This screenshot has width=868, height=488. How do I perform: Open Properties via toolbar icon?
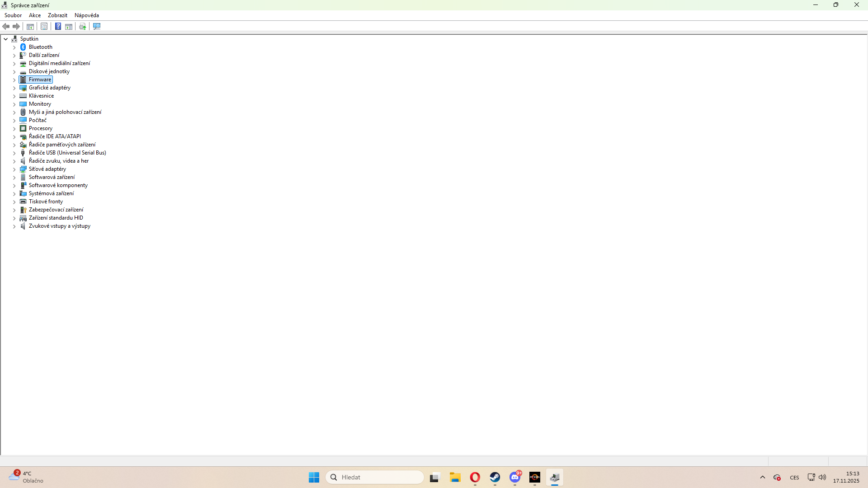click(x=44, y=26)
